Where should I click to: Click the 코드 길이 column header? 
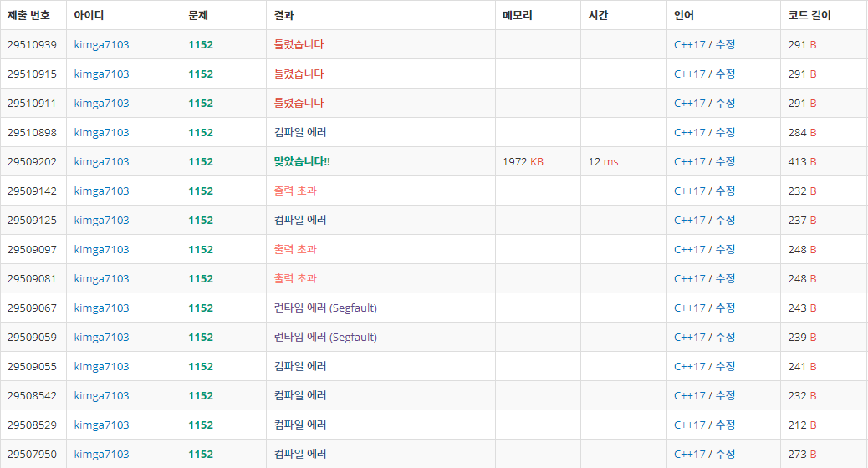809,16
